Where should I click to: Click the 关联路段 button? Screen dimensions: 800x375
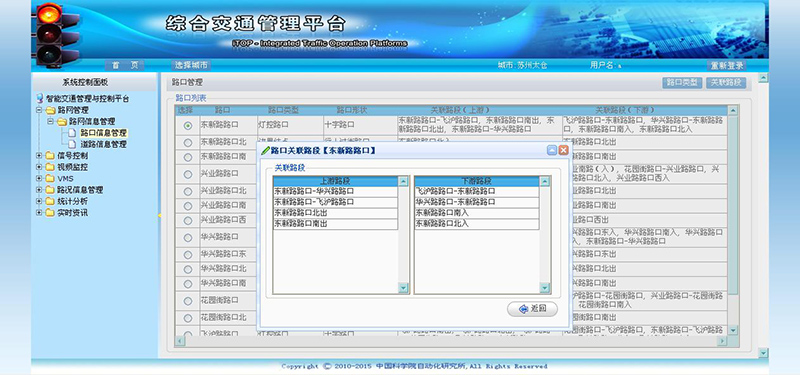(x=726, y=83)
